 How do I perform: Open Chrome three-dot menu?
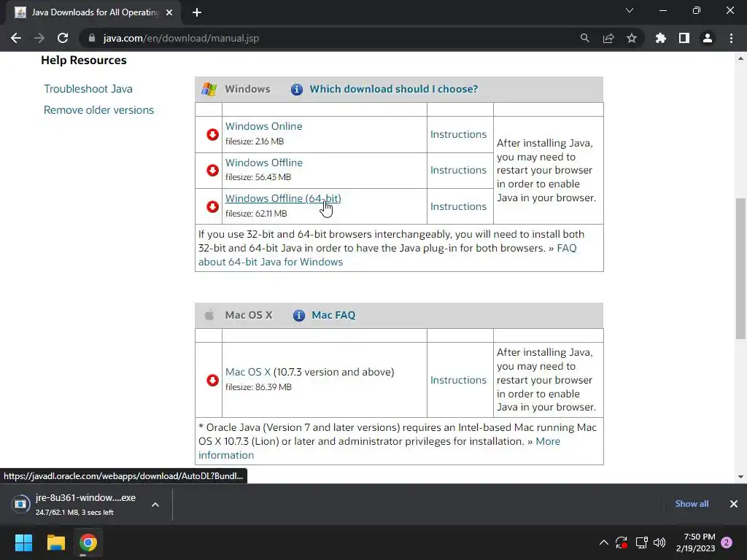click(x=731, y=38)
